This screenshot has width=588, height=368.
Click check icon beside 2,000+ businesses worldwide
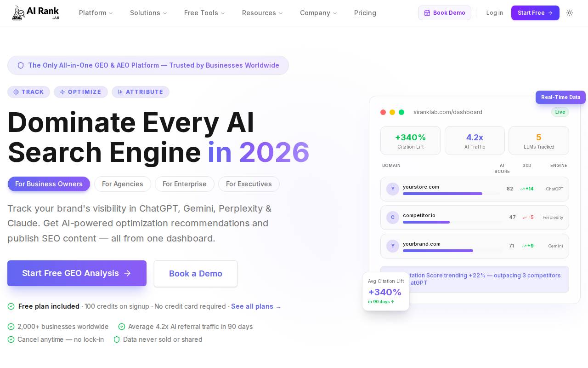click(11, 327)
